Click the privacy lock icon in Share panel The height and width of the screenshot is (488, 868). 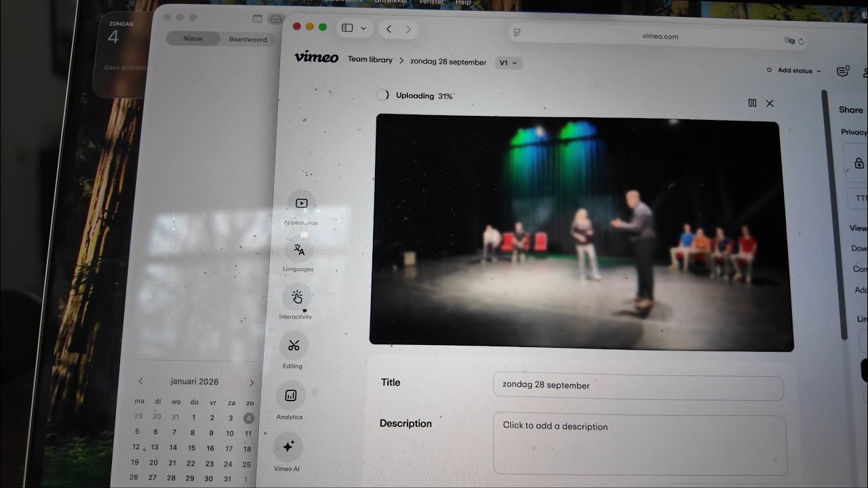859,163
